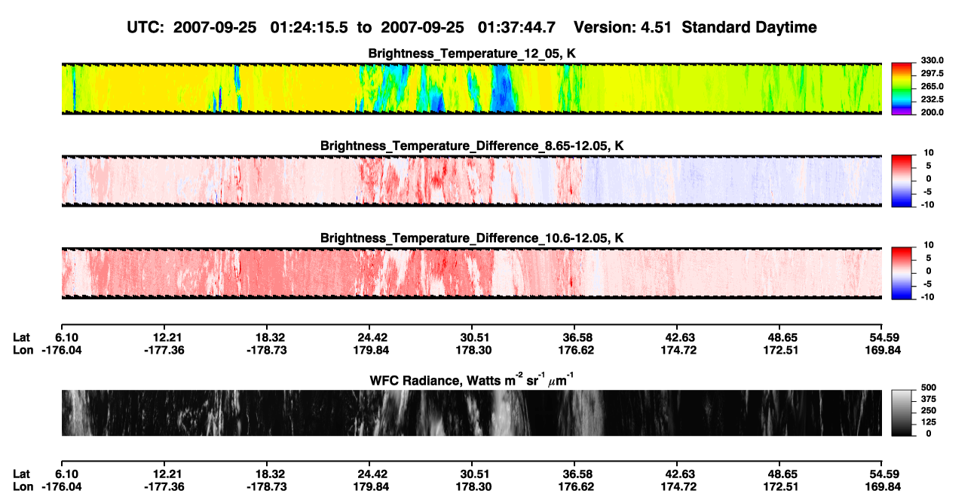Click Lat 30.51 on the axis under the WFC Radiance panel

472,474
